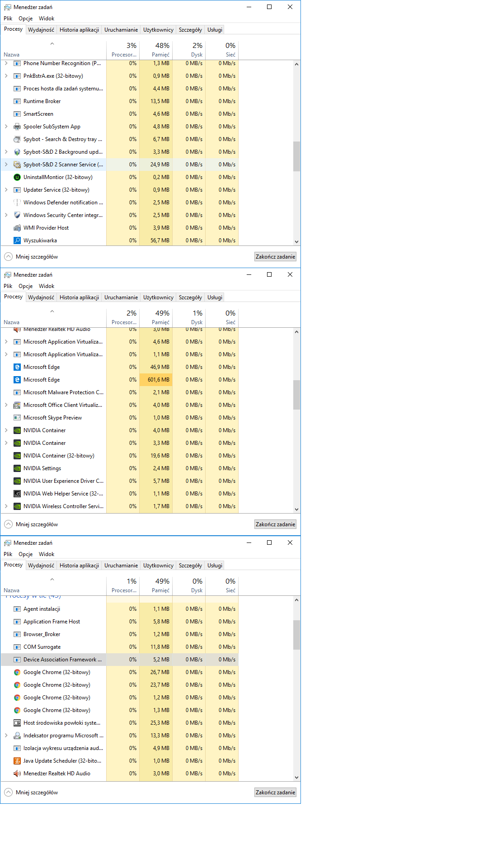Image resolution: width=488 pixels, height=868 pixels.
Task: Open Opcje menu in window showing 1% CPU
Action: click(25, 554)
